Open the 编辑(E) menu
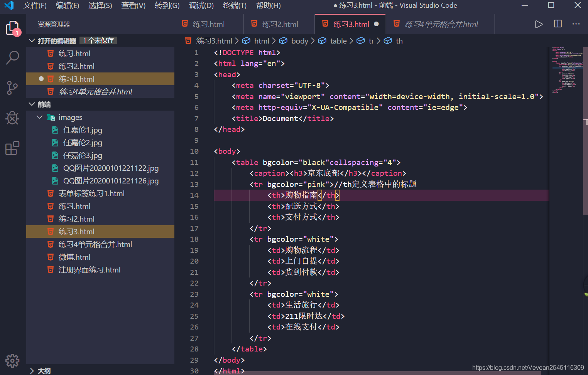588x375 pixels. coord(68,5)
